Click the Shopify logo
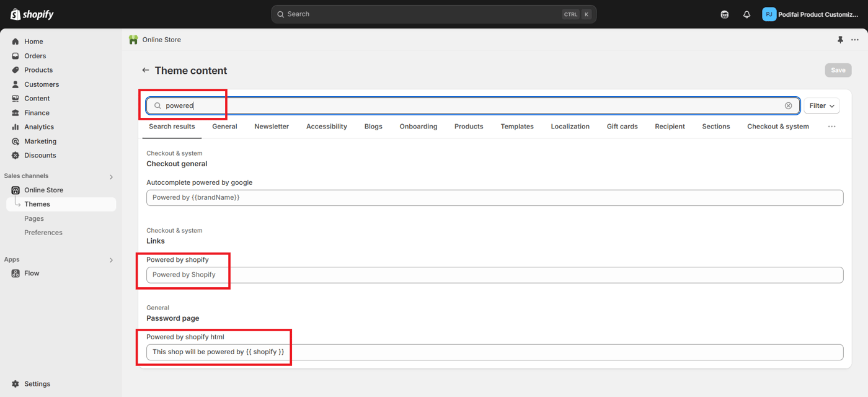Image resolution: width=868 pixels, height=397 pixels. click(x=32, y=14)
